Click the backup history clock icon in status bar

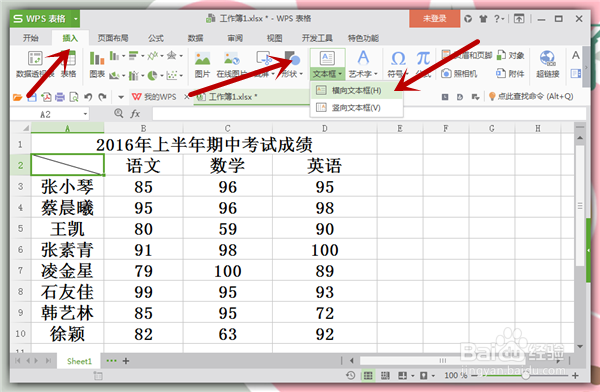pyautogui.click(x=351, y=376)
